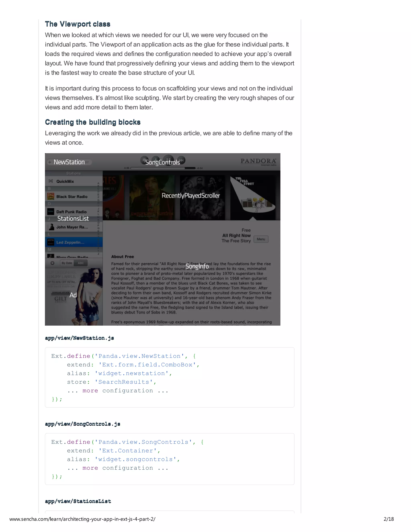Select the QuickMix station row

click(74, 181)
